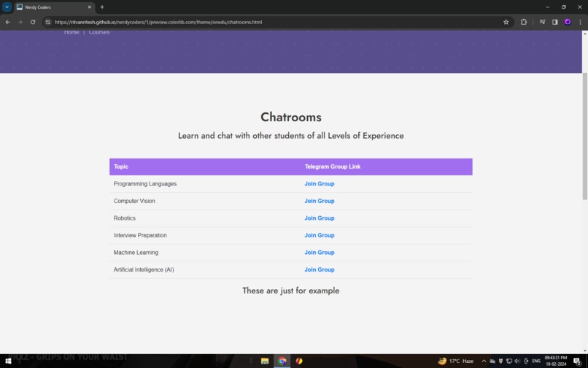Join Group for Computer Vision
The image size is (588, 368).
coord(319,201)
